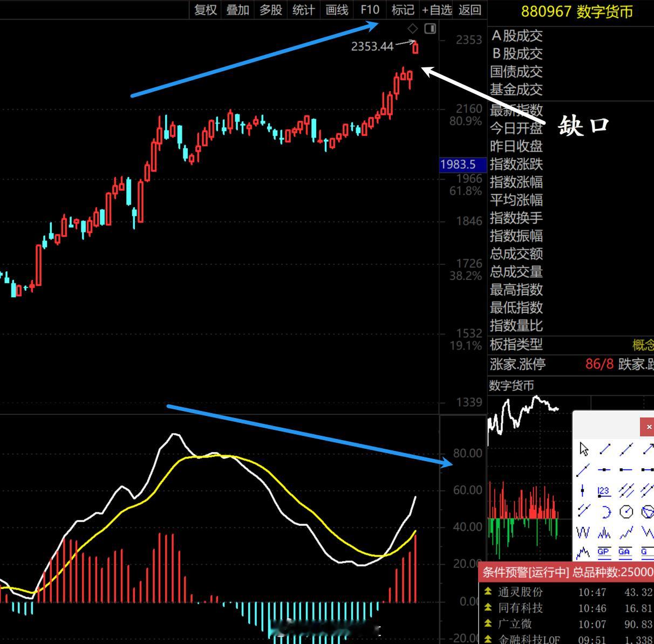The width and height of the screenshot is (654, 644).
Task: Toggle the side panel layout icon
Action: coord(430,29)
